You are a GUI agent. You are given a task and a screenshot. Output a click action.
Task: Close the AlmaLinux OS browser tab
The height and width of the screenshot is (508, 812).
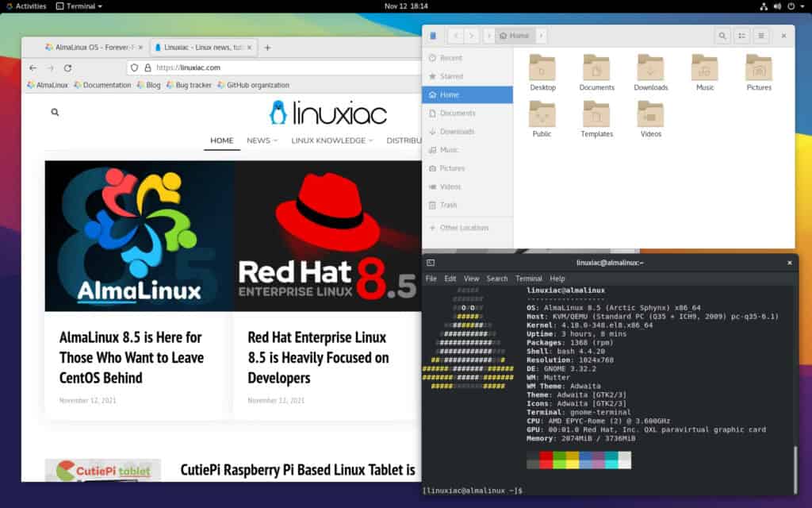coord(140,47)
